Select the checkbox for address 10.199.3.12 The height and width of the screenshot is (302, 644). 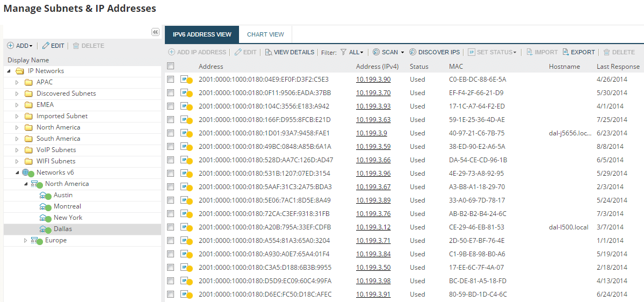coord(171,227)
